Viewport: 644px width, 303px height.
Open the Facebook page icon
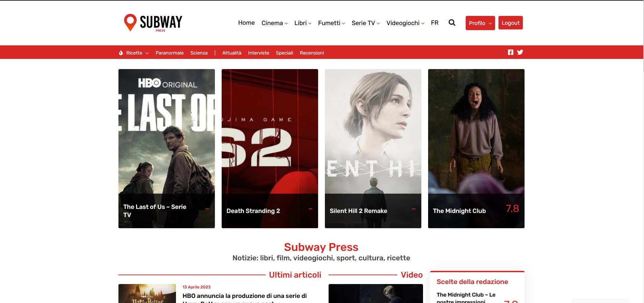[511, 52]
